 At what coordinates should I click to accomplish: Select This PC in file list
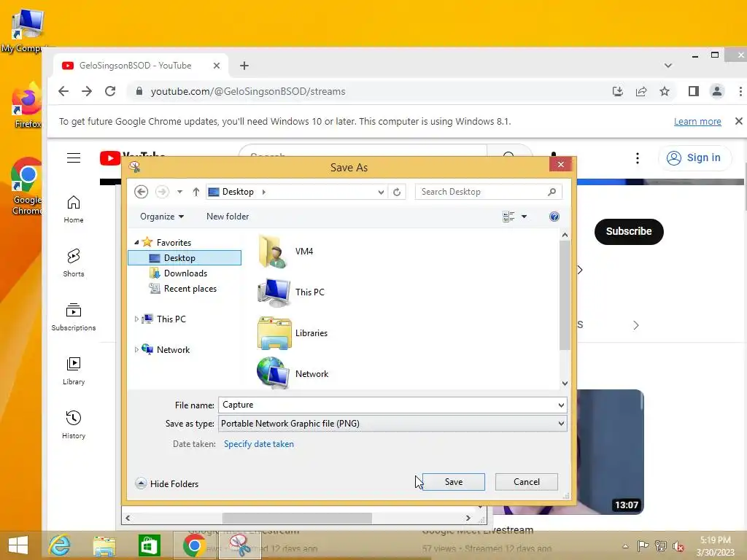point(290,292)
